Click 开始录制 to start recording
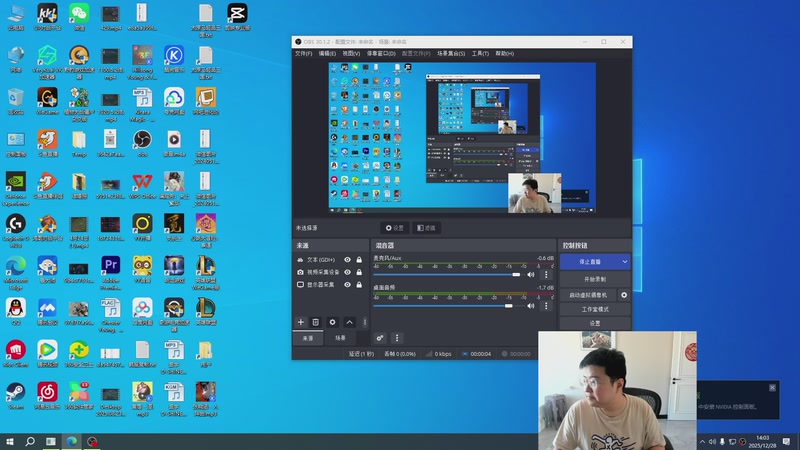 [595, 279]
